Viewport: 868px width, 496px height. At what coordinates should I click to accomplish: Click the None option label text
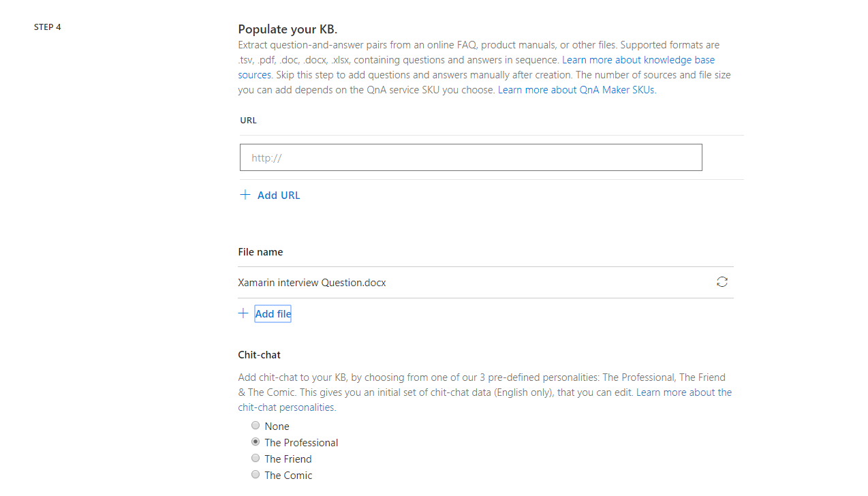(x=277, y=427)
